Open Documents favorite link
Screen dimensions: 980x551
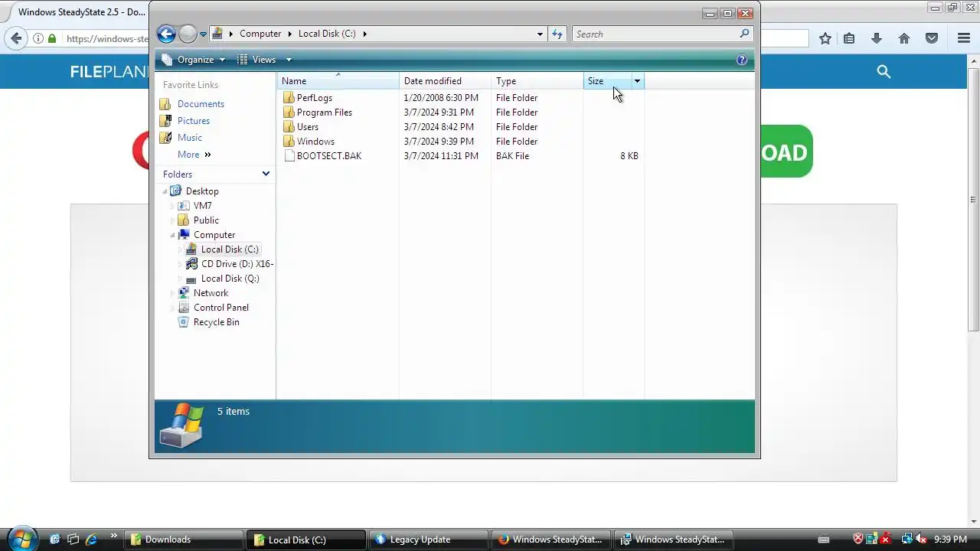pyautogui.click(x=201, y=104)
